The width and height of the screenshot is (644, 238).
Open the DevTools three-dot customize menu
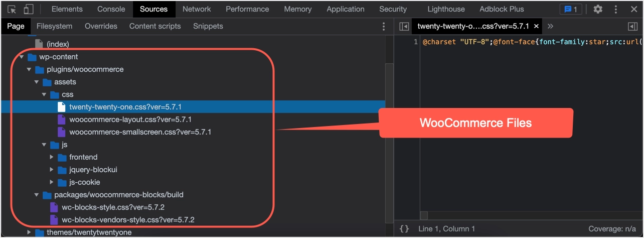click(615, 9)
